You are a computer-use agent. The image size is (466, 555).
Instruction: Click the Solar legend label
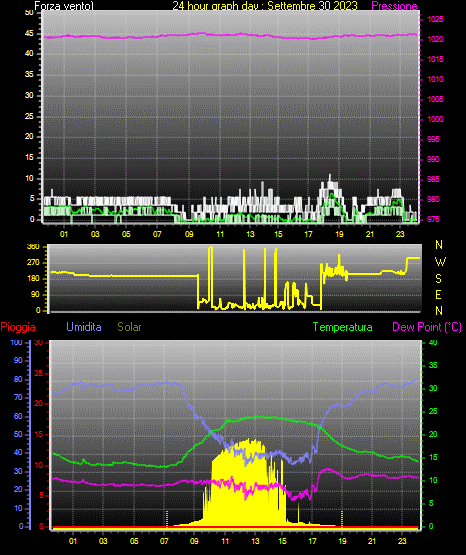[130, 327]
